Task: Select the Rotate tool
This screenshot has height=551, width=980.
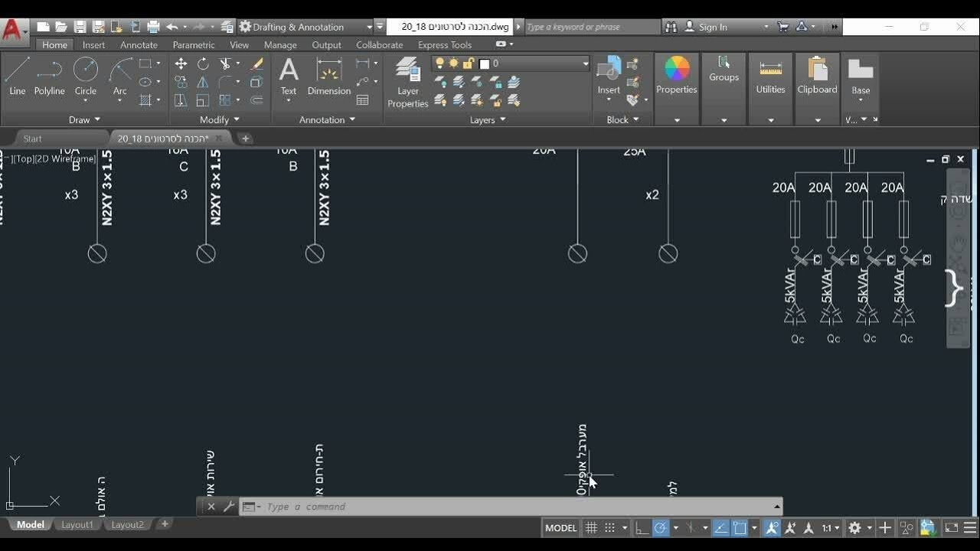Action: pyautogui.click(x=203, y=64)
